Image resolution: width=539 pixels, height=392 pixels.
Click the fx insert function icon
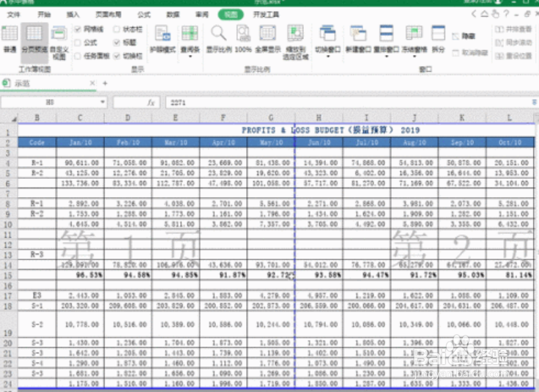click(x=151, y=103)
